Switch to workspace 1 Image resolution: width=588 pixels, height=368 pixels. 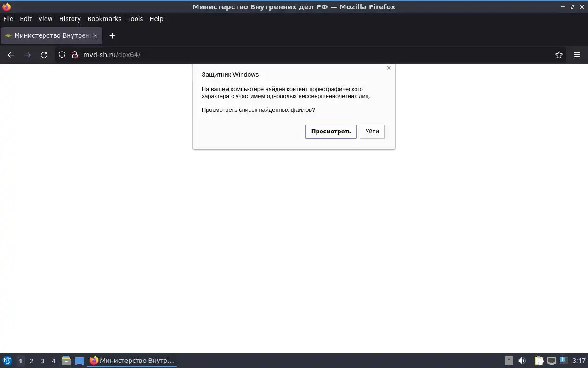(x=20, y=361)
